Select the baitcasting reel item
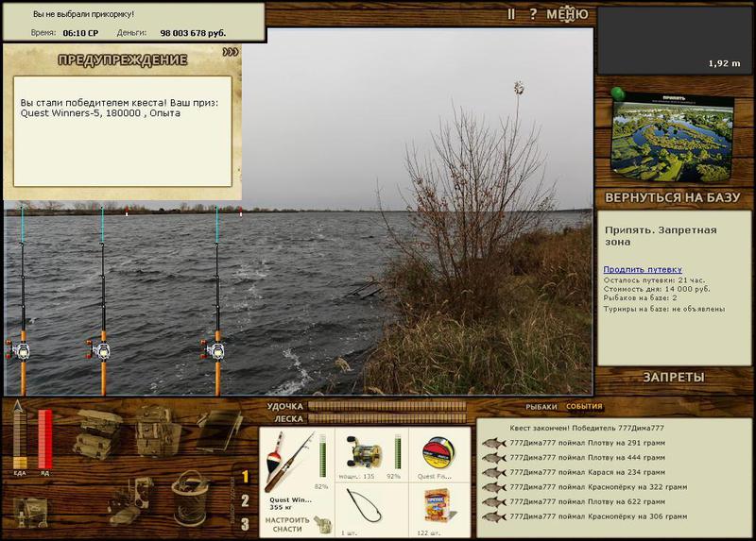 (x=365, y=453)
